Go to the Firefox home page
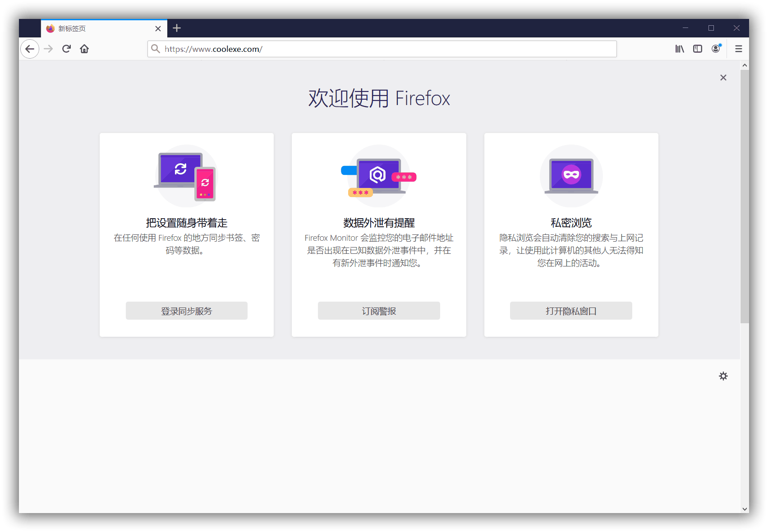Image resolution: width=768 pixels, height=532 pixels. [x=84, y=49]
